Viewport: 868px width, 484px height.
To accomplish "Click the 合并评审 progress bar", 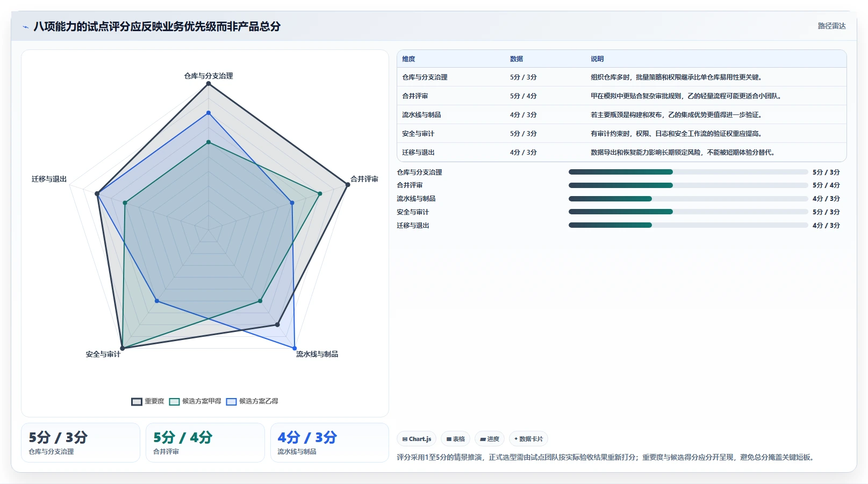I will [688, 185].
